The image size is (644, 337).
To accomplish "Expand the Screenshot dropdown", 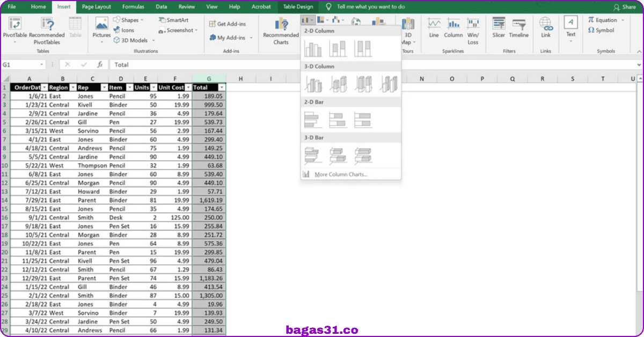I will pyautogui.click(x=197, y=30).
